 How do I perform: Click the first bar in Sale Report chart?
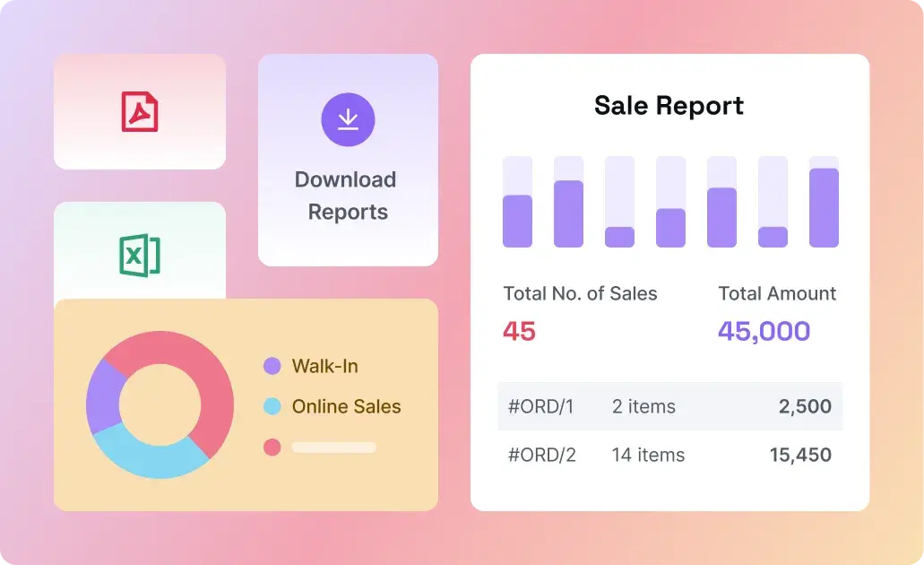[x=517, y=220]
